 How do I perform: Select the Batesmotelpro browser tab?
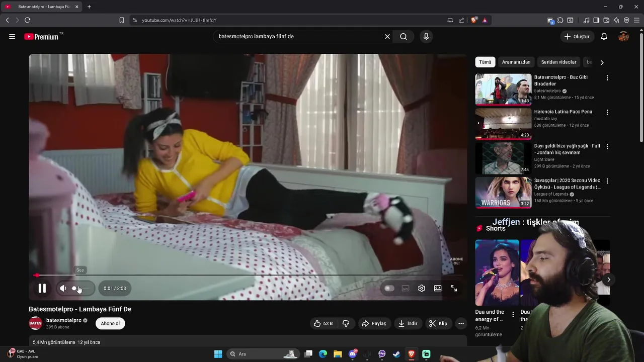click(x=42, y=7)
